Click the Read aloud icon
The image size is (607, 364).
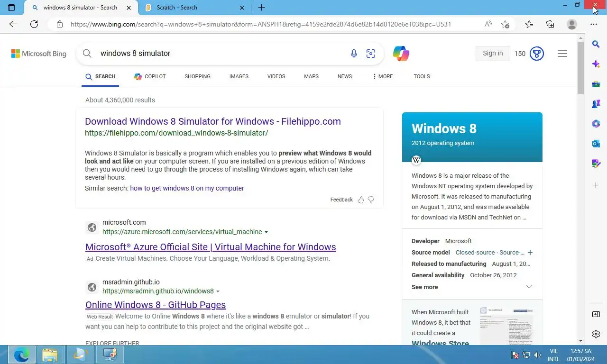488,24
